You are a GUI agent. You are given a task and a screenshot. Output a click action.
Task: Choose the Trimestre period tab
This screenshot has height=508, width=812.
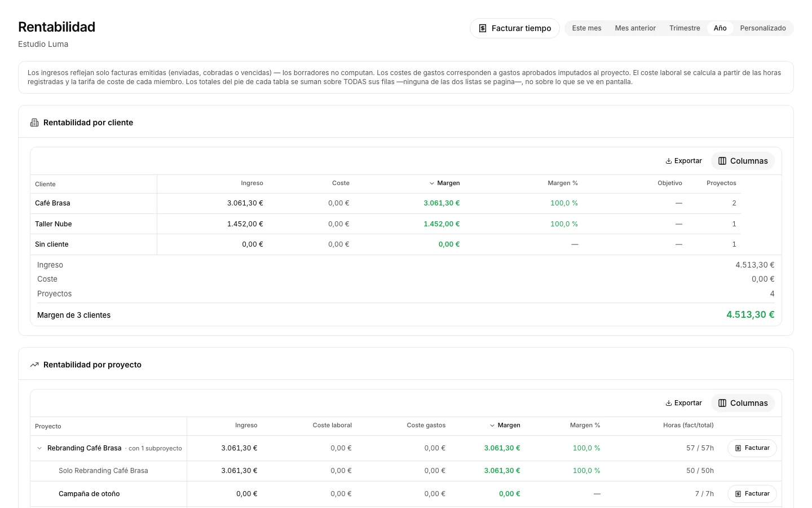(685, 28)
